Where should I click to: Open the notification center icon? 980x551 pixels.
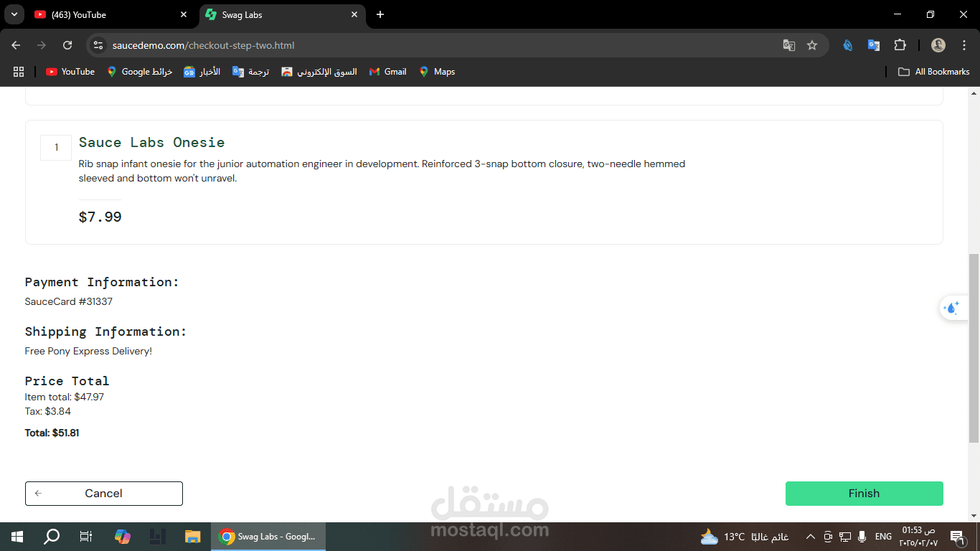(957, 537)
